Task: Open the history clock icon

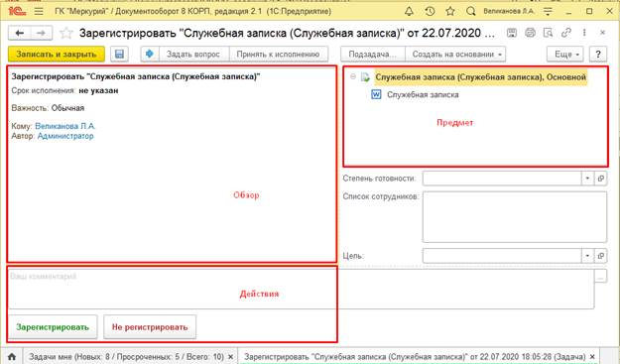Action: 430,12
